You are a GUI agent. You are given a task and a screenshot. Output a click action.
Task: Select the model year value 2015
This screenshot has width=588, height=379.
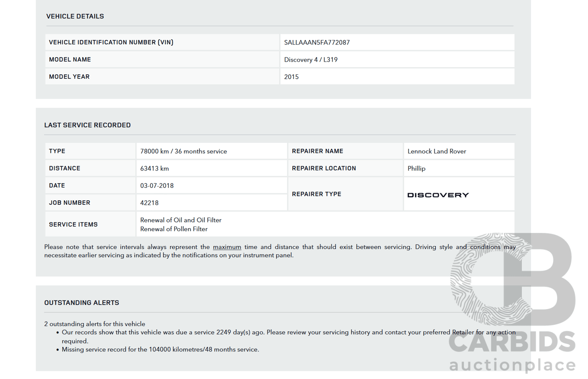[291, 77]
